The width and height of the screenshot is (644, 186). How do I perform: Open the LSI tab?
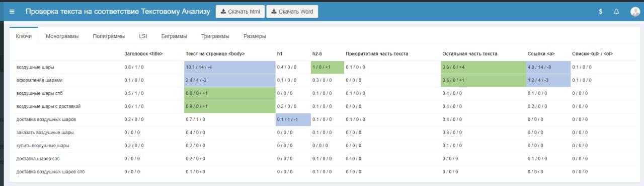(143, 36)
